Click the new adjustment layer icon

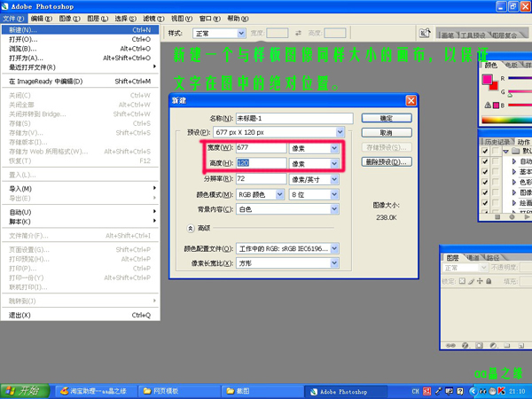tap(493, 346)
